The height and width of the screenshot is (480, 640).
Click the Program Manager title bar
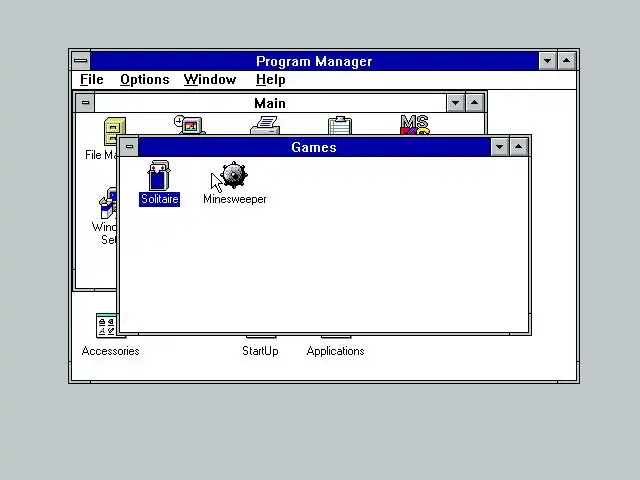coord(314,61)
